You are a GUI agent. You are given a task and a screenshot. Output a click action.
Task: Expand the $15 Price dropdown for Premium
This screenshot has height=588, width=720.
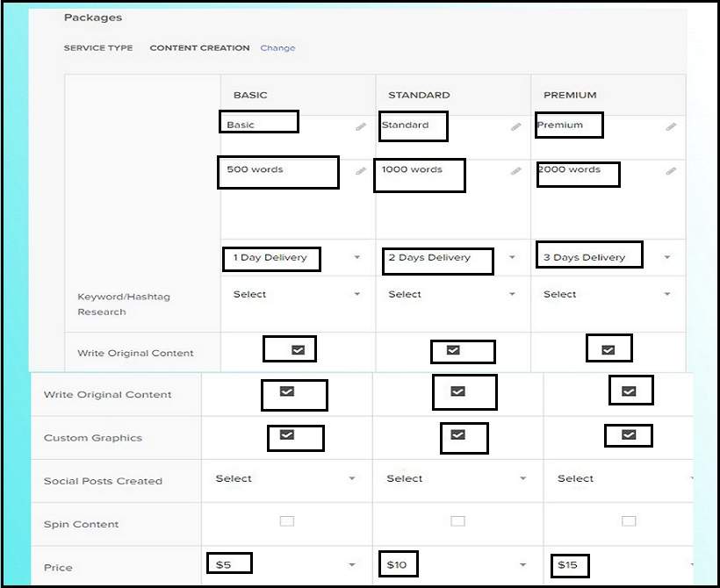pyautogui.click(x=691, y=565)
